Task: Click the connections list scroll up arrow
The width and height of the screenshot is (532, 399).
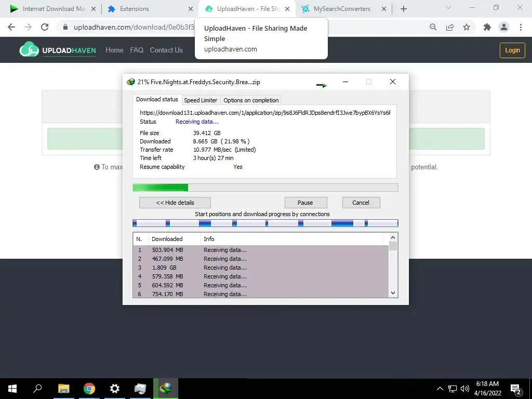Action: (393, 237)
